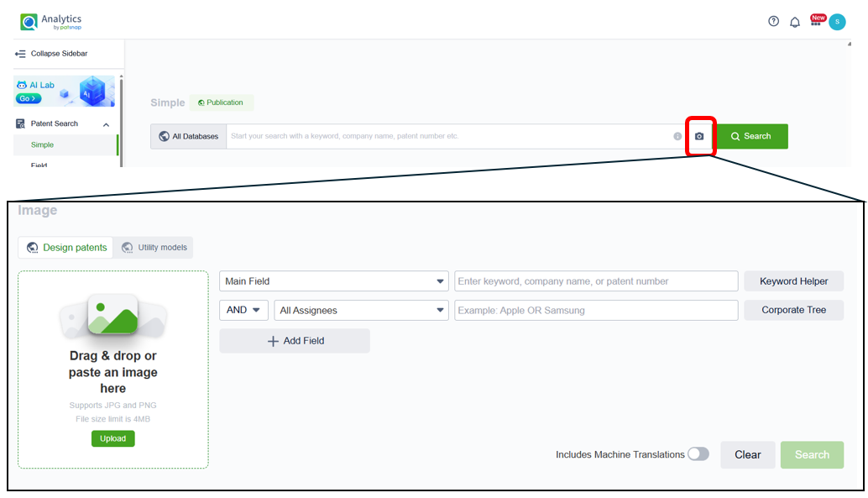
Task: Click the keyword search input field
Action: tap(596, 280)
